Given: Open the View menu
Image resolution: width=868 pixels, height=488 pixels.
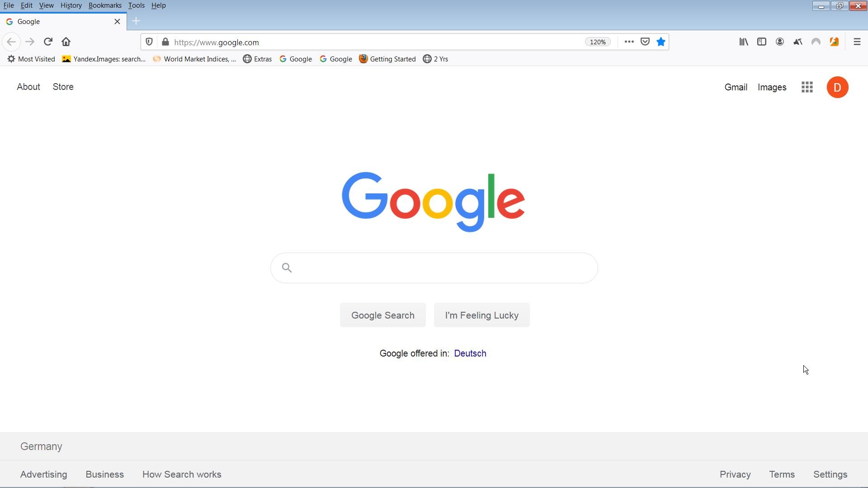Looking at the screenshot, I should [46, 5].
